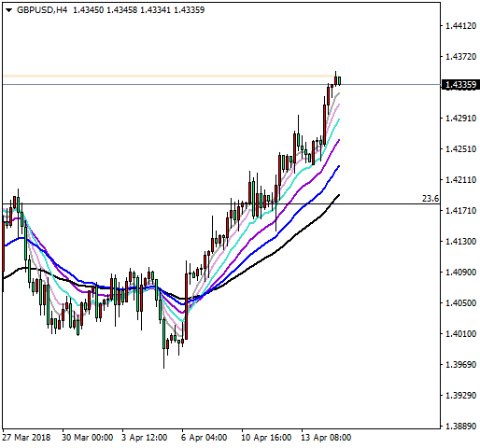Click the gray current bid price line
Image resolution: width=480 pixels, height=448 pixels.
pyautogui.click(x=221, y=84)
